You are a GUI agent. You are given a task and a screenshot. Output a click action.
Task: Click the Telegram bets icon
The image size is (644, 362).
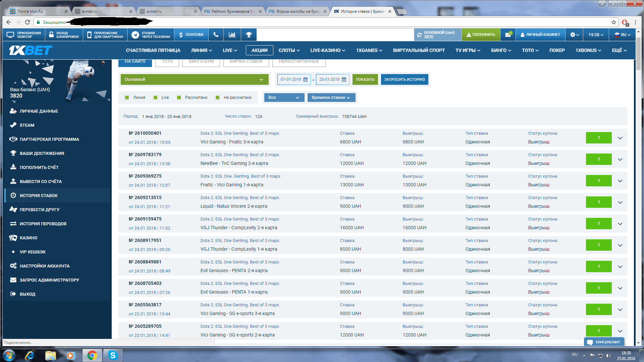click(135, 35)
